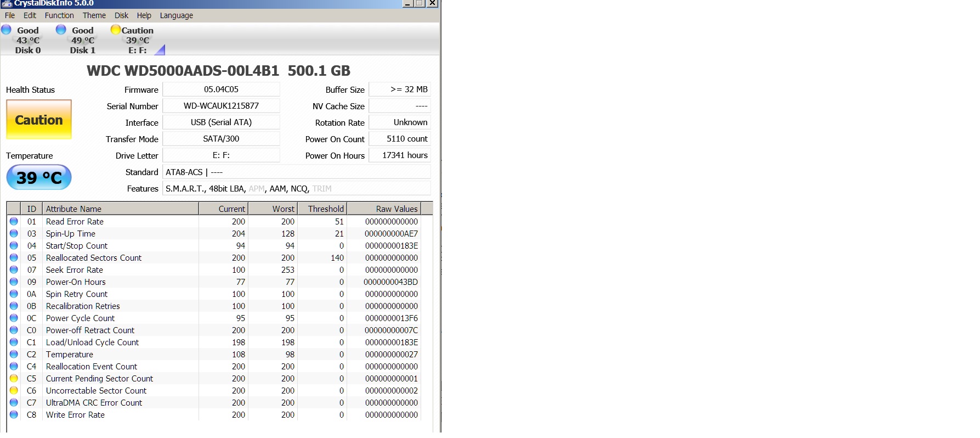Select Disk 0 good status icon

pyautogui.click(x=6, y=29)
